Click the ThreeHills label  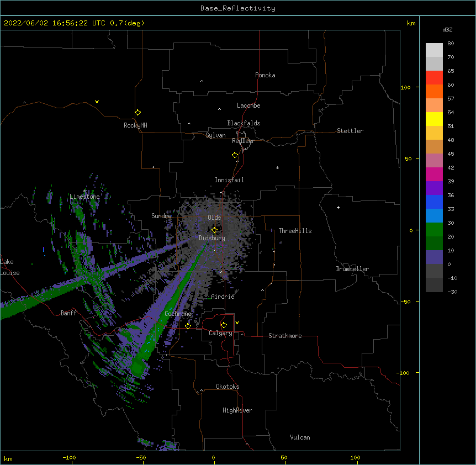click(295, 231)
